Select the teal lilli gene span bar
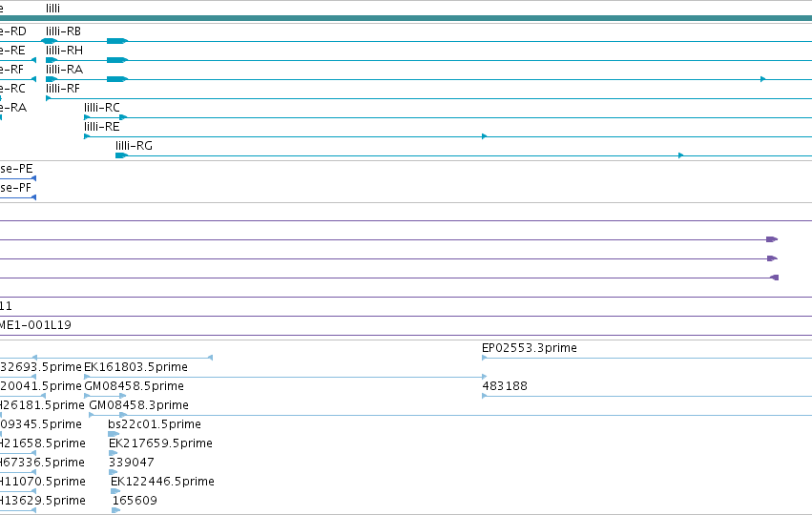Image resolution: width=812 pixels, height=515 pixels. tap(406, 18)
